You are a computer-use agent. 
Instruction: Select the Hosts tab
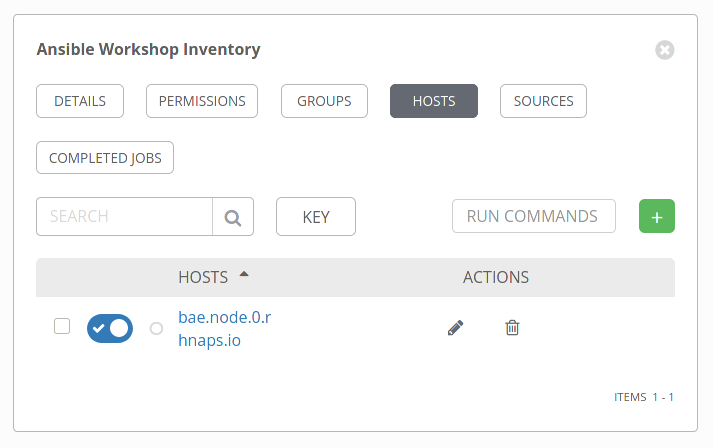pos(434,101)
